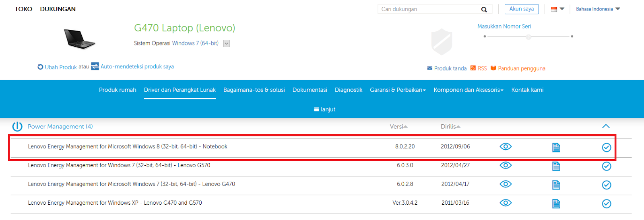The height and width of the screenshot is (220, 644).
Task: Collapse the Power Management section chevron
Action: point(606,126)
